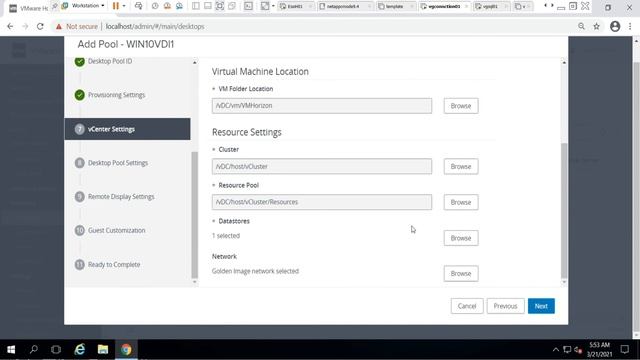Image resolution: width=640 pixels, height=360 pixels.
Task: Go back in the Chrome browser
Action: coord(10,27)
